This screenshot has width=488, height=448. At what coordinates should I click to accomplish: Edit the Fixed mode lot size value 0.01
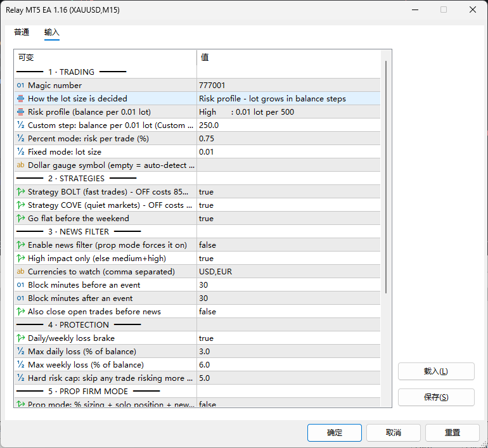coord(288,152)
